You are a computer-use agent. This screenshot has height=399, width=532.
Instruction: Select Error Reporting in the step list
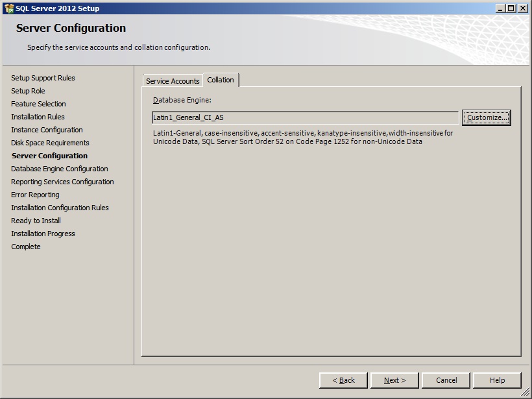click(x=35, y=195)
